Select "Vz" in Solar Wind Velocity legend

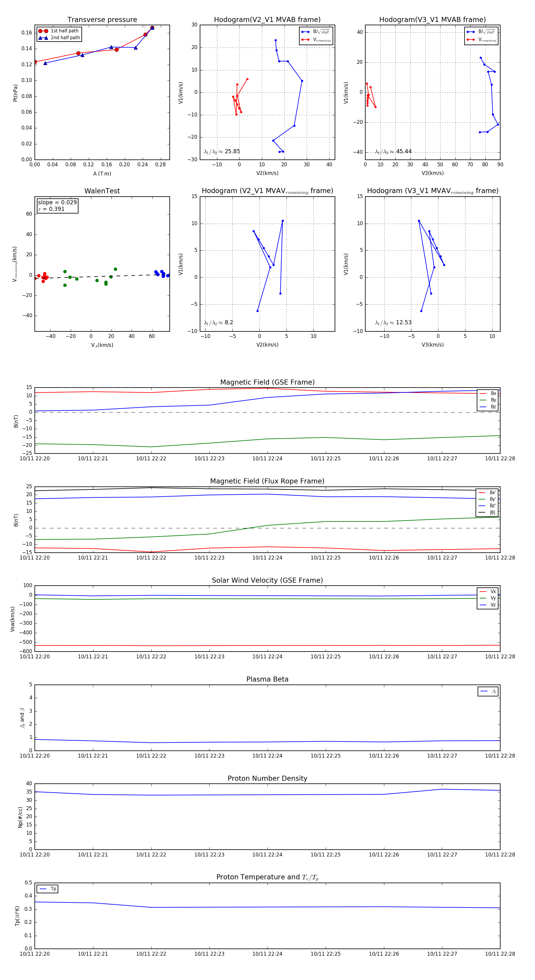488,605
